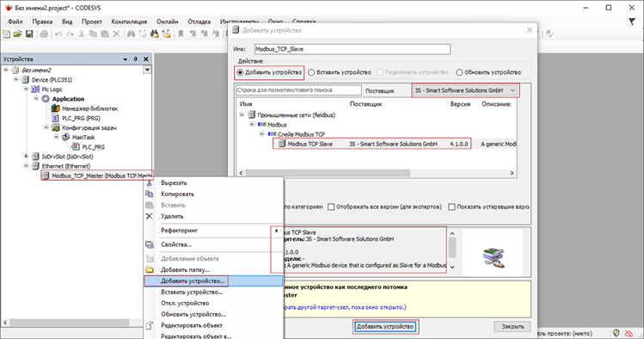Image resolution: width=644 pixels, height=339 pixels.
Task: Close the Добавить устройство dialog with X
Action: point(530,30)
